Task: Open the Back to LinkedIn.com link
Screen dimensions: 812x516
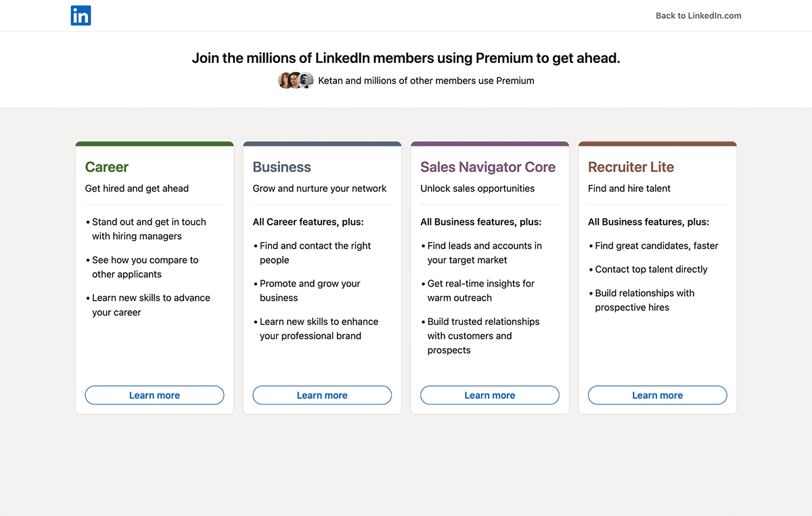Action: [698, 15]
